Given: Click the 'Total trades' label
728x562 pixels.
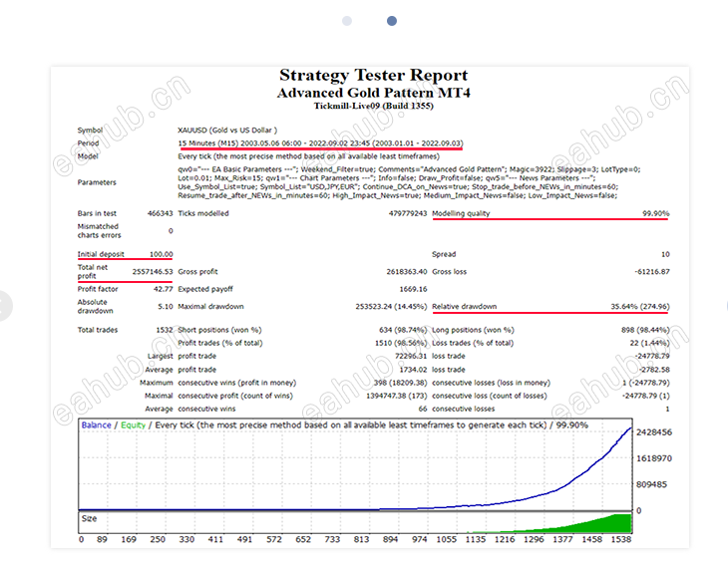Looking at the screenshot, I should click(98, 330).
